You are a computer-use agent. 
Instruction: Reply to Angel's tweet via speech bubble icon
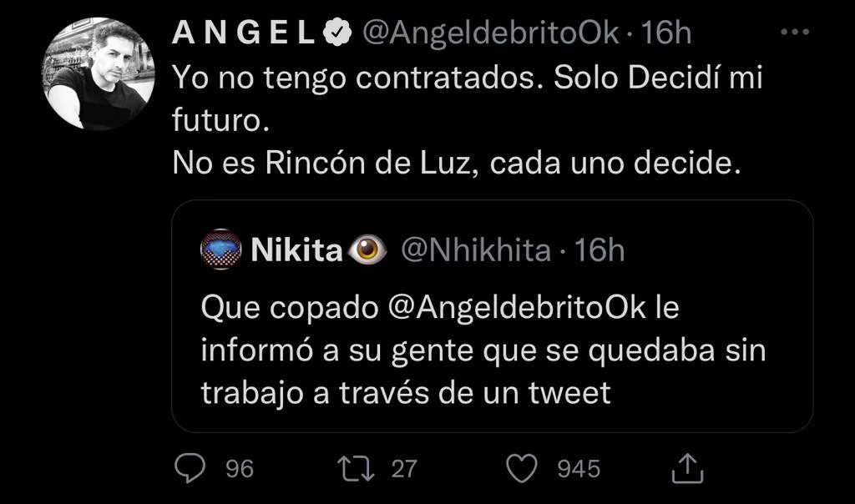(x=190, y=468)
